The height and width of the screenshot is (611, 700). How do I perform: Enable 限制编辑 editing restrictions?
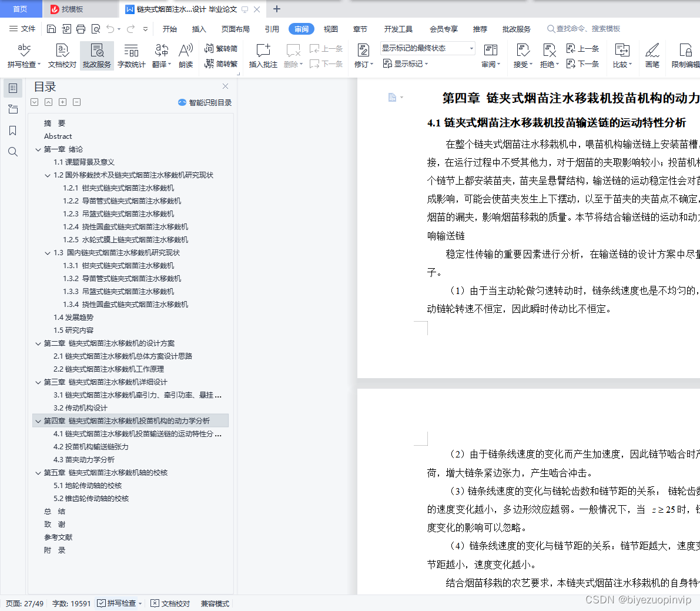[x=685, y=55]
